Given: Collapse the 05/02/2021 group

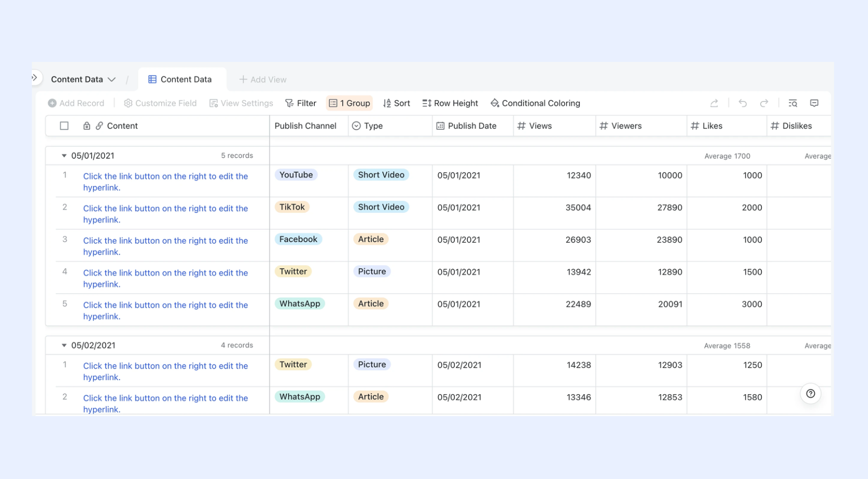Looking at the screenshot, I should [64, 345].
